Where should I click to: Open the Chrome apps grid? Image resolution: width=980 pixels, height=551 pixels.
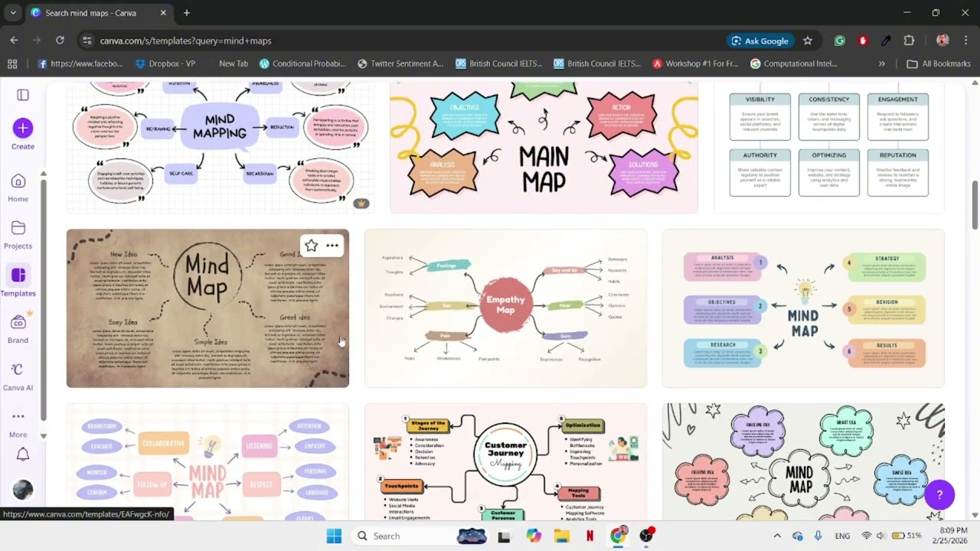[12, 64]
